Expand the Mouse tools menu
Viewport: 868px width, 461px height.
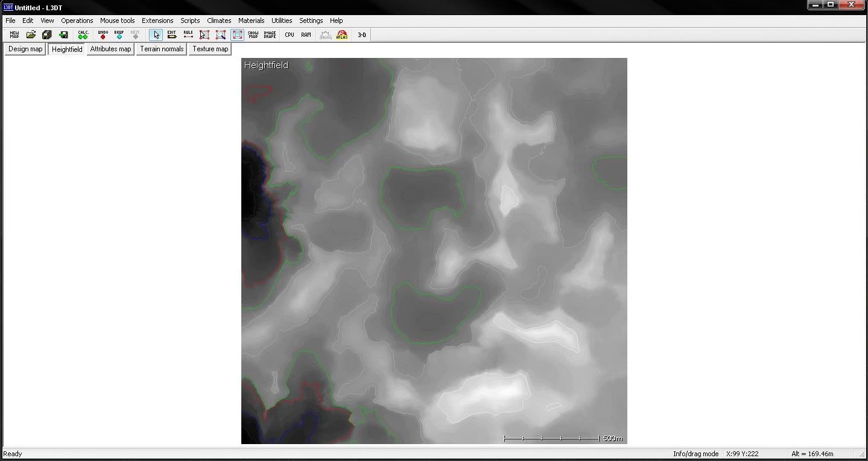pos(117,21)
